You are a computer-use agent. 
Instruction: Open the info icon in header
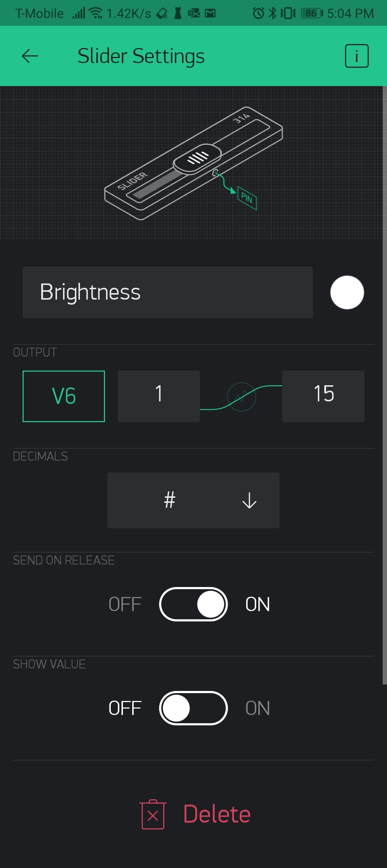(357, 56)
